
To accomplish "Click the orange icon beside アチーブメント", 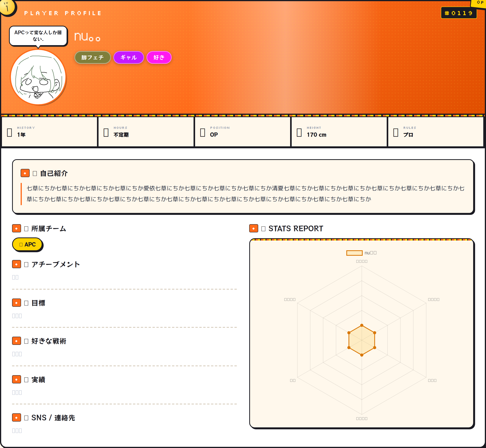I will pyautogui.click(x=17, y=264).
